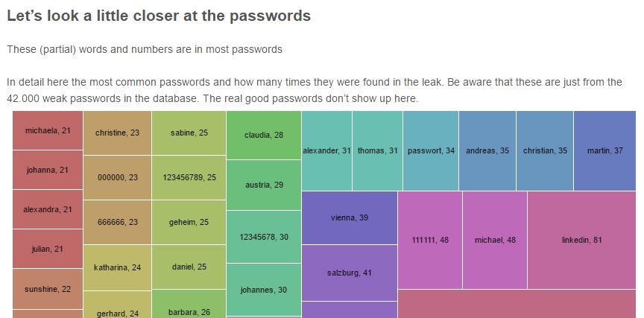
Task: Select the claudia, 28 block
Action: [x=264, y=135]
